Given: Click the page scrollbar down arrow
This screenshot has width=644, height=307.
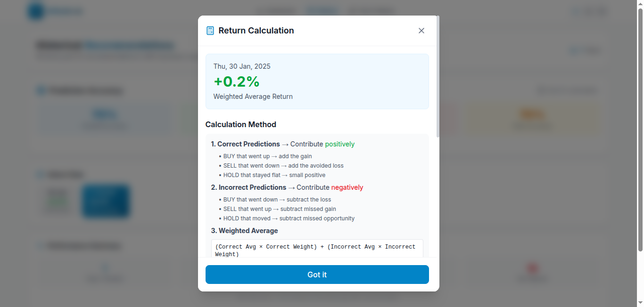Looking at the screenshot, I should [x=640, y=303].
